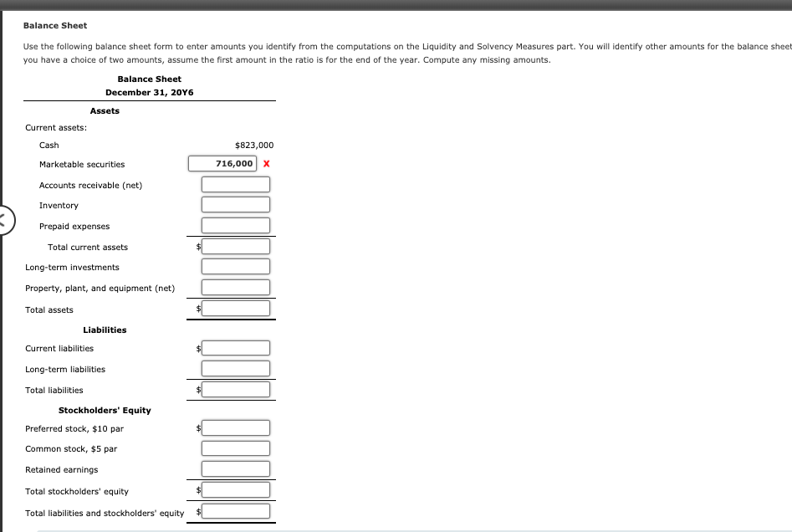Click the Accounts receivable (net) input field
Image resolution: width=792 pixels, height=532 pixels.
pos(236,184)
